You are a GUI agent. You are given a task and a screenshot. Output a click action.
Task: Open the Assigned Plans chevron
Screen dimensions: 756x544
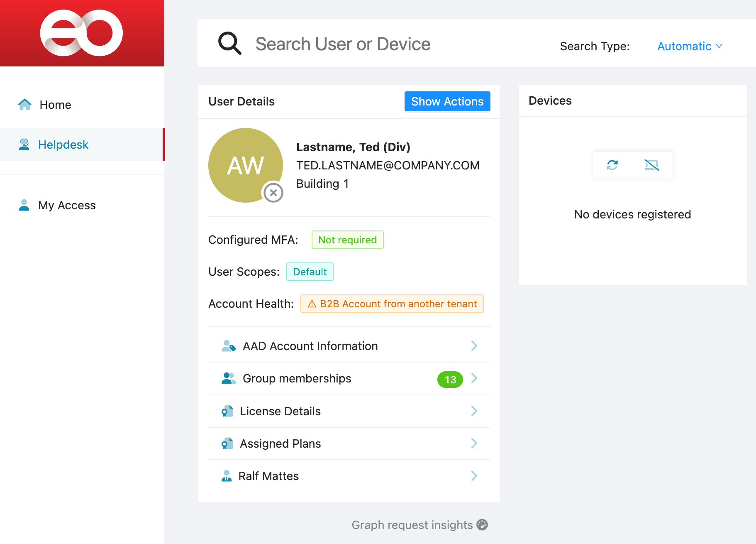[474, 444]
